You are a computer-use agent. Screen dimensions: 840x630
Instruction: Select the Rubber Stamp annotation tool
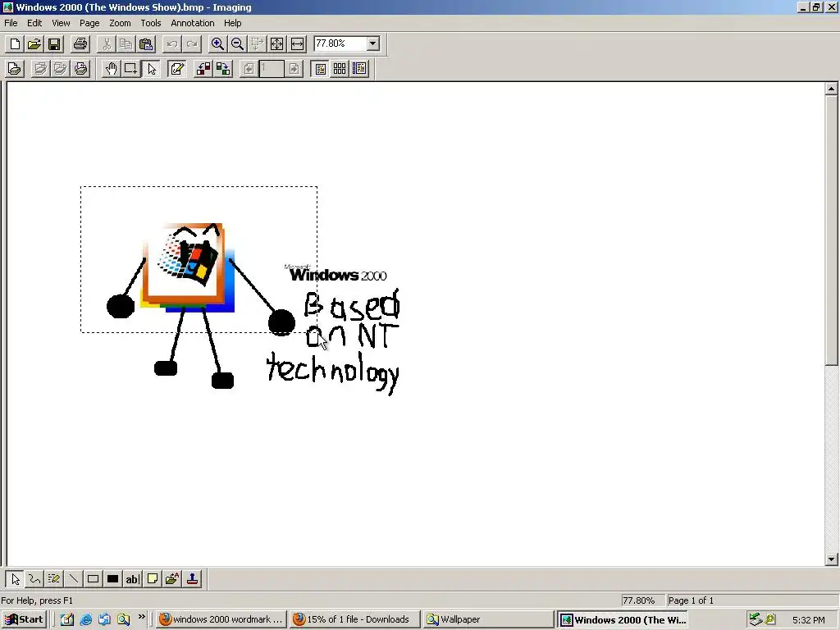click(x=192, y=578)
